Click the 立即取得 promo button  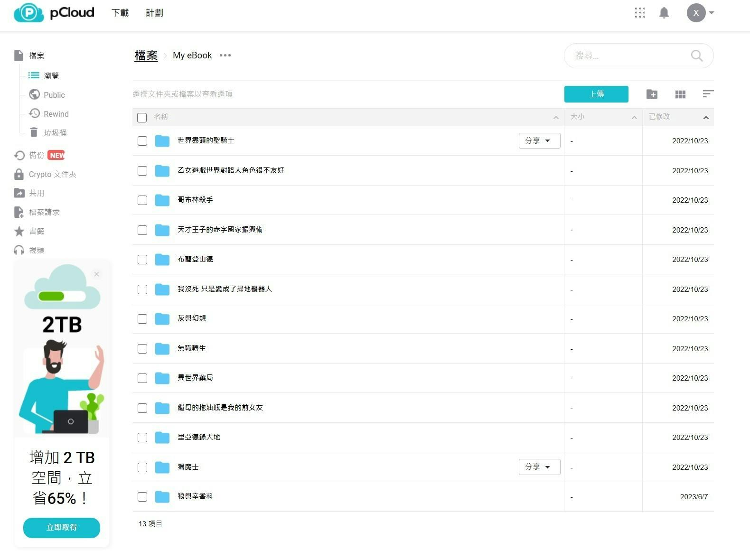pyautogui.click(x=62, y=527)
